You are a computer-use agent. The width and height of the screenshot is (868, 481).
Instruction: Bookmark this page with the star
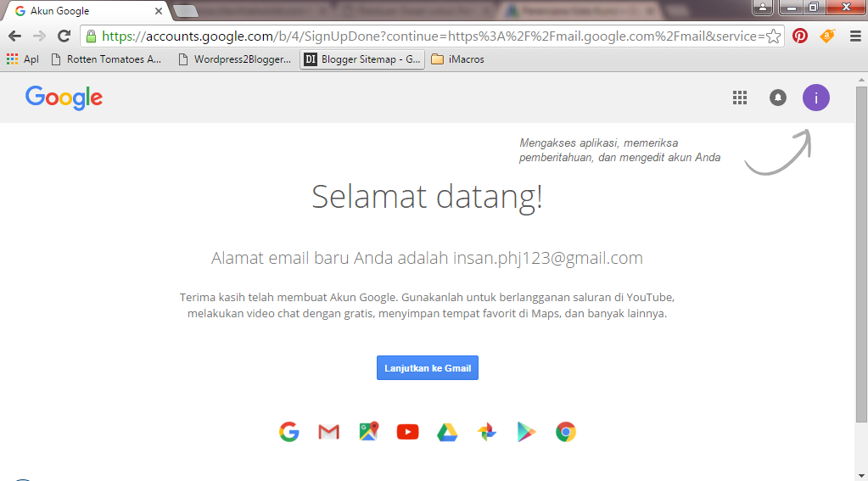pos(773,36)
